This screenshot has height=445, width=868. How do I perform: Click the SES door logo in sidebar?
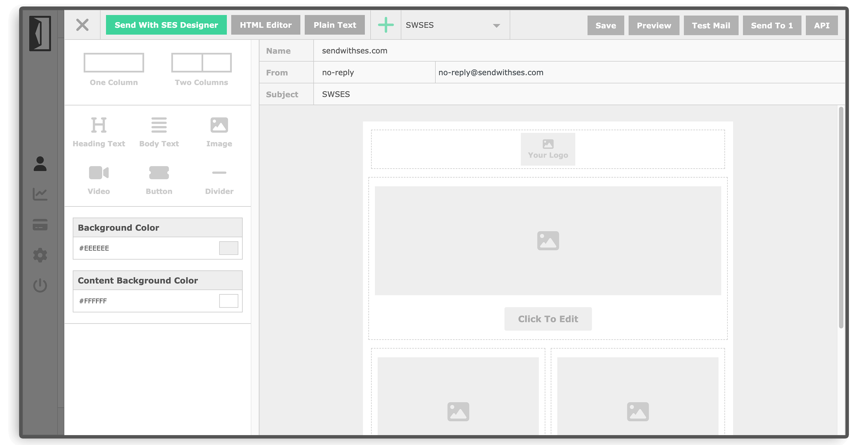[40, 33]
